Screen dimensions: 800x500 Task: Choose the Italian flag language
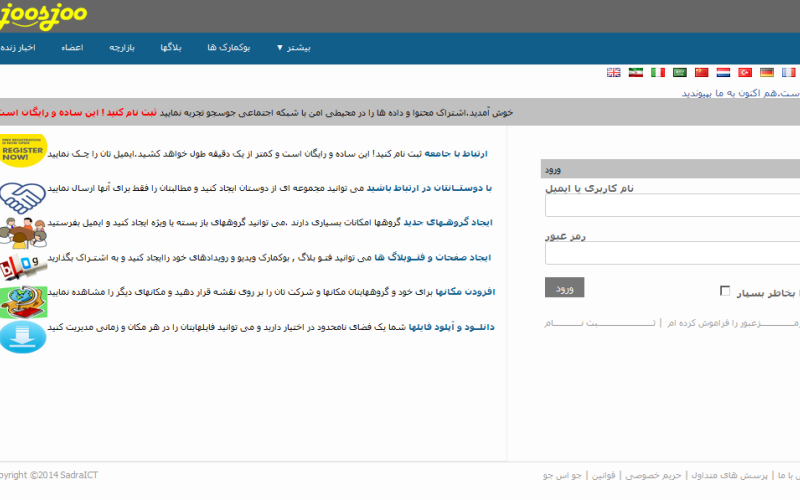tap(658, 72)
